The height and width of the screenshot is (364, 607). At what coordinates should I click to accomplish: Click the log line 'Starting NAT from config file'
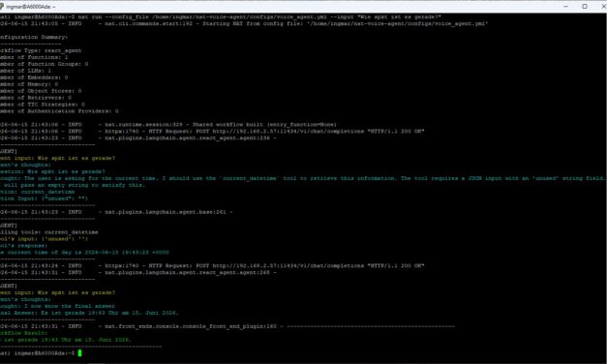(244, 23)
